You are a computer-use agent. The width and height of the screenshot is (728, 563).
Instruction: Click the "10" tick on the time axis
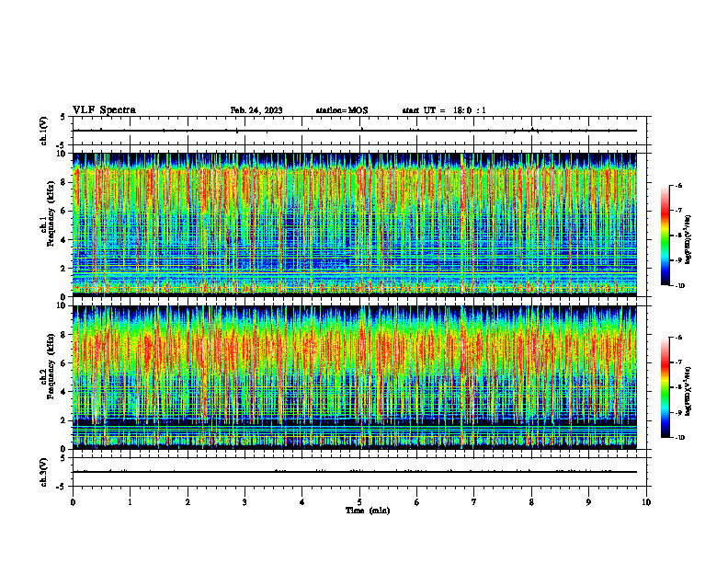click(x=646, y=502)
